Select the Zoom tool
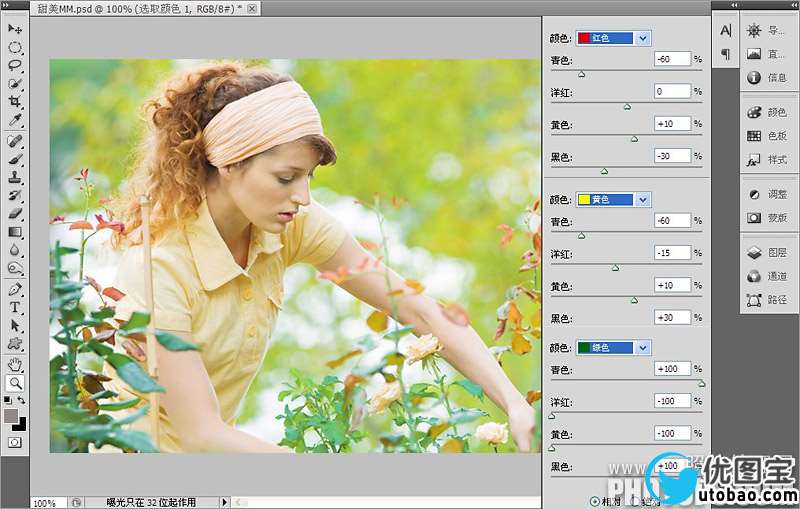800x509 pixels. [x=15, y=383]
